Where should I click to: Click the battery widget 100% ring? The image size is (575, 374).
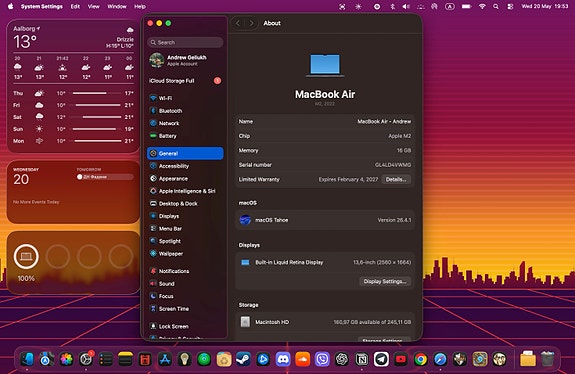(x=26, y=256)
